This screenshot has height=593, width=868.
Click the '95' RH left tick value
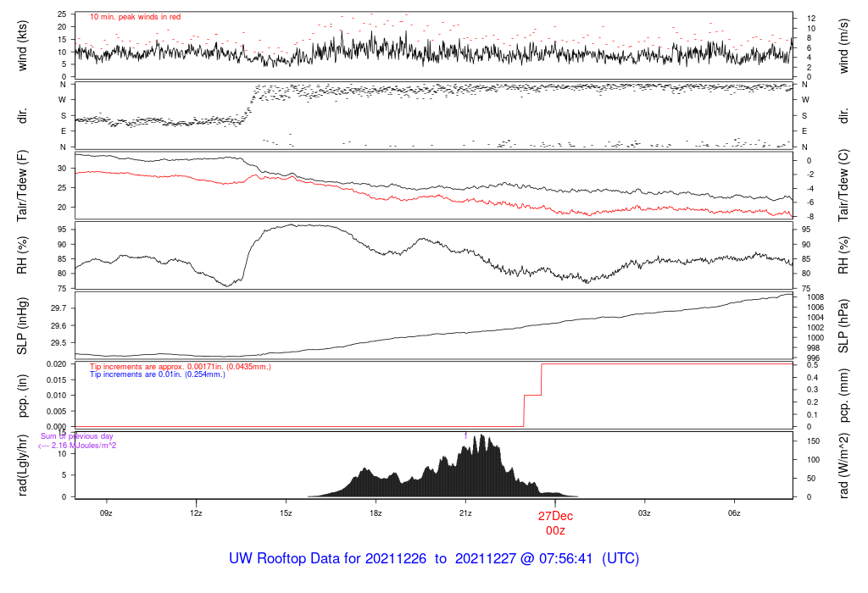[x=62, y=229]
